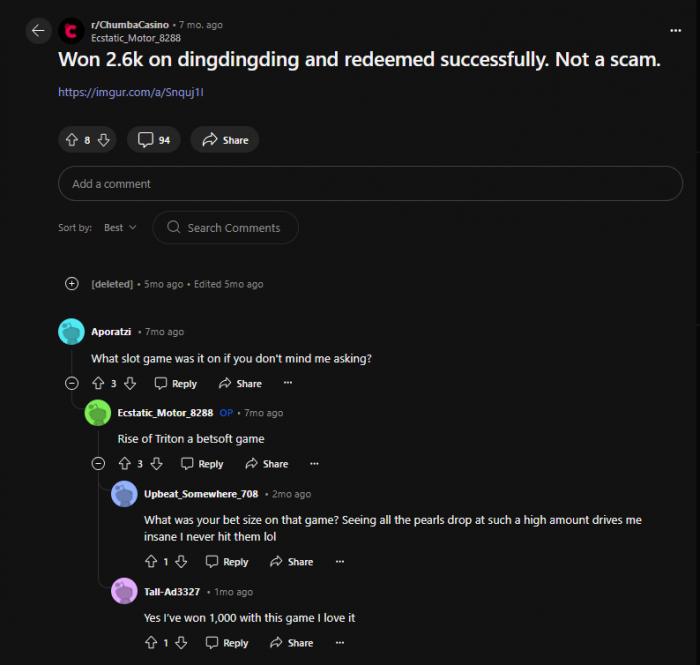Click the Search Comments box

point(225,228)
